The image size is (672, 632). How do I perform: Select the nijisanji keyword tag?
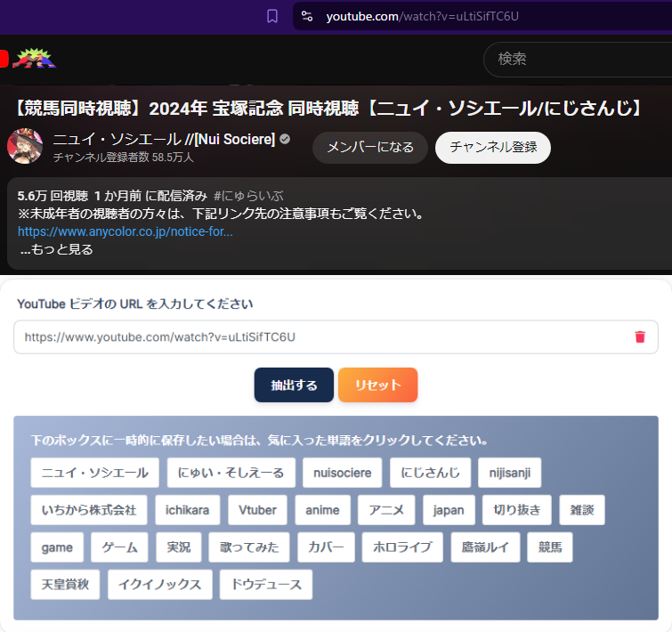(509, 473)
